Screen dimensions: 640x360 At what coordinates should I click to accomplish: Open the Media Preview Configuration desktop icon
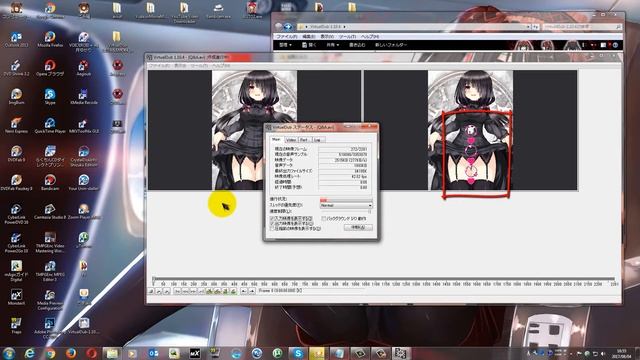[50, 300]
